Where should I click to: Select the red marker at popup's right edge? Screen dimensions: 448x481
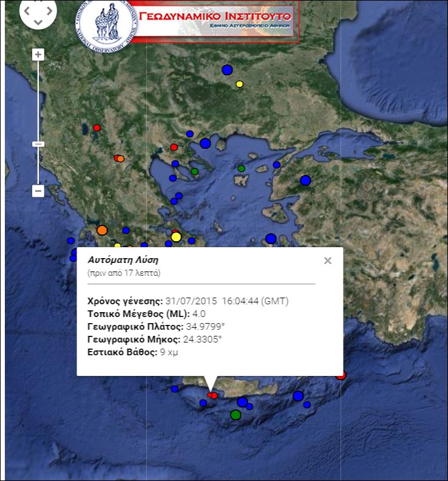pyautogui.click(x=342, y=375)
